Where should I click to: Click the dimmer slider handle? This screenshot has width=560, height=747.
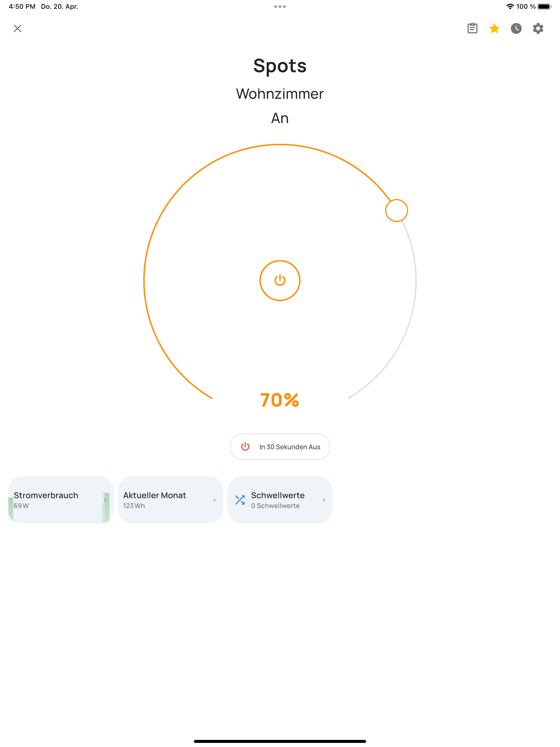pos(396,210)
